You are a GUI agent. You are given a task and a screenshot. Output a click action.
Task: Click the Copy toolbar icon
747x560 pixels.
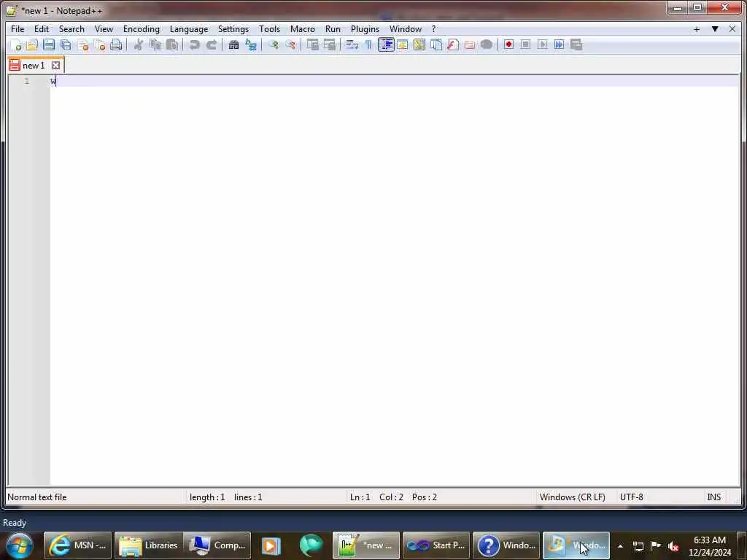click(155, 44)
